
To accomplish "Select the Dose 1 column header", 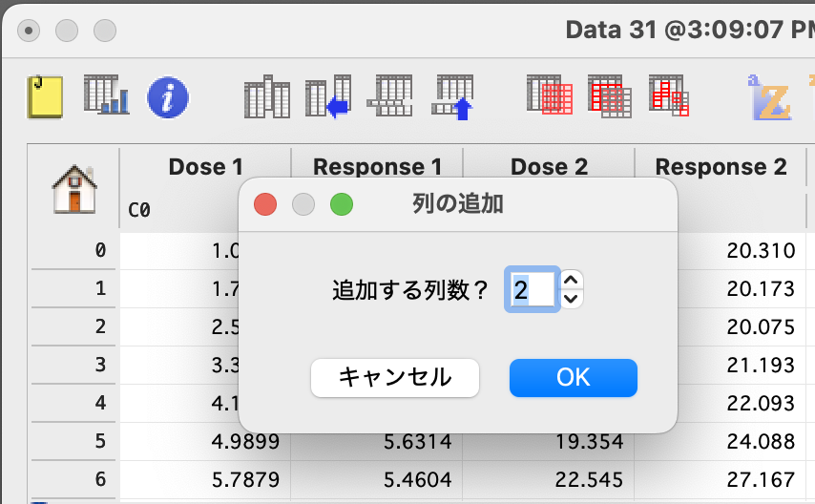I will 205,167.
